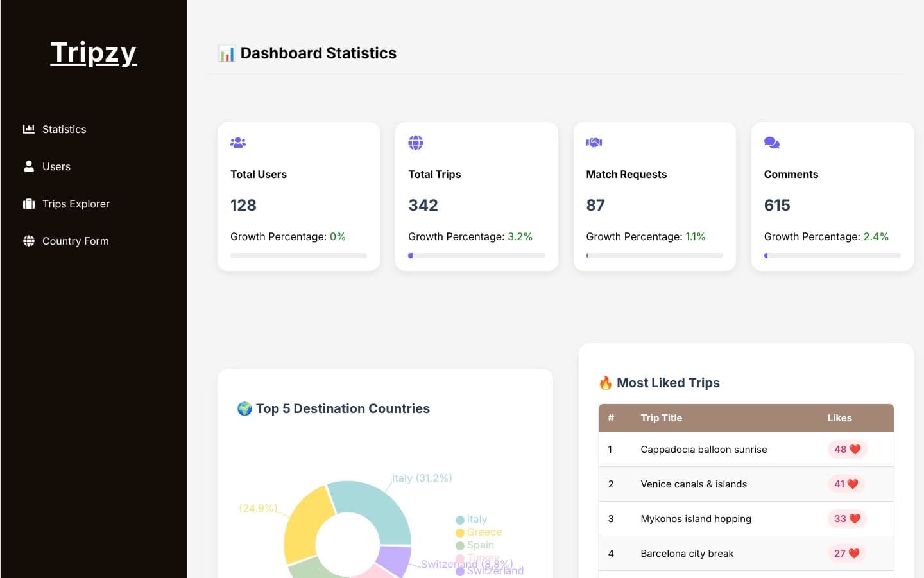Click the Top 5 Destination Countries heading
The width and height of the screenshot is (924, 578).
pos(343,408)
